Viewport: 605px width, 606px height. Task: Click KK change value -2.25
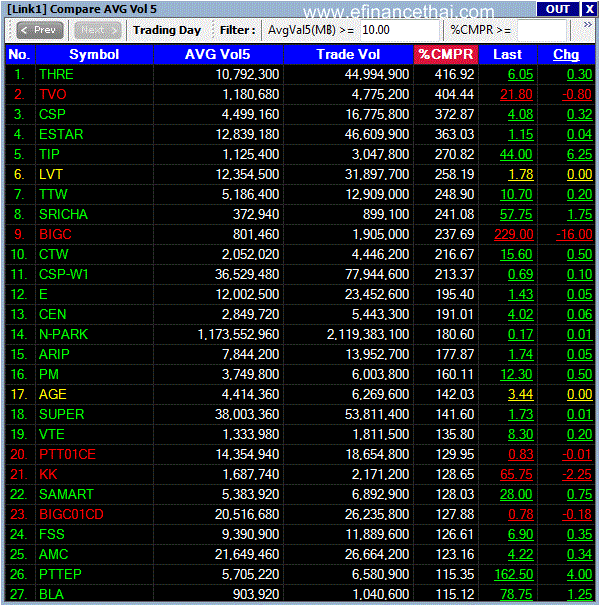coord(577,475)
